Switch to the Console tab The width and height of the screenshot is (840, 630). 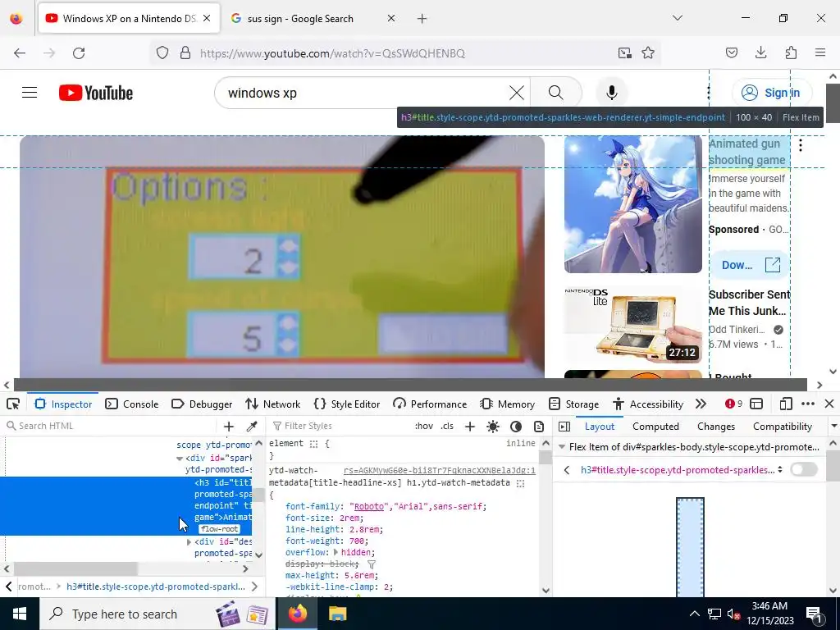pyautogui.click(x=132, y=404)
